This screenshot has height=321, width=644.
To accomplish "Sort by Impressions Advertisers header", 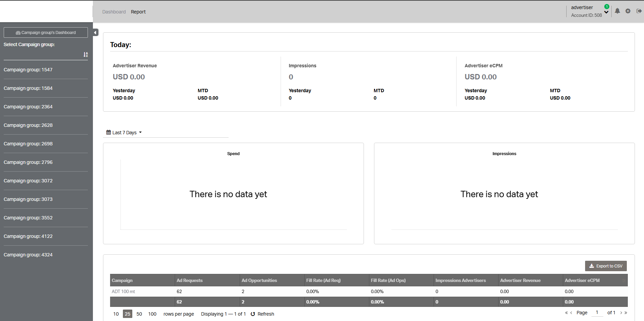I will click(466, 280).
